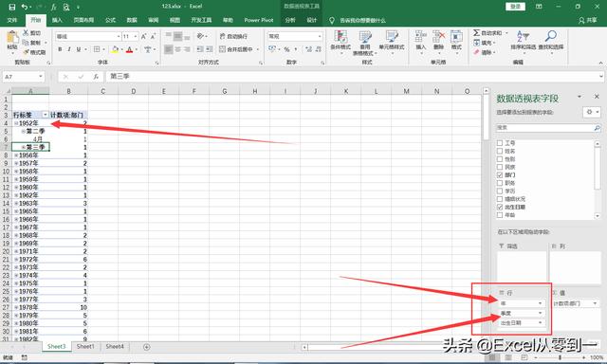The height and width of the screenshot is (364, 607).
Task: Toggle underline formatting (U)
Action: click(x=79, y=49)
